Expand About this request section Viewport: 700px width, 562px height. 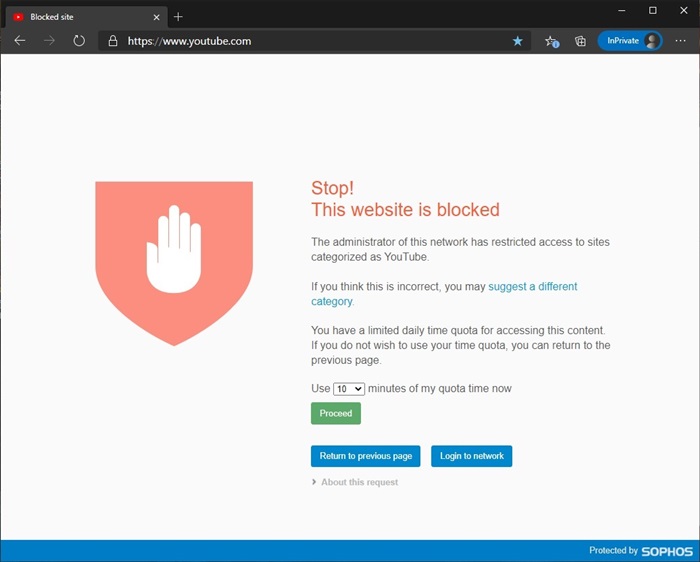coord(355,482)
